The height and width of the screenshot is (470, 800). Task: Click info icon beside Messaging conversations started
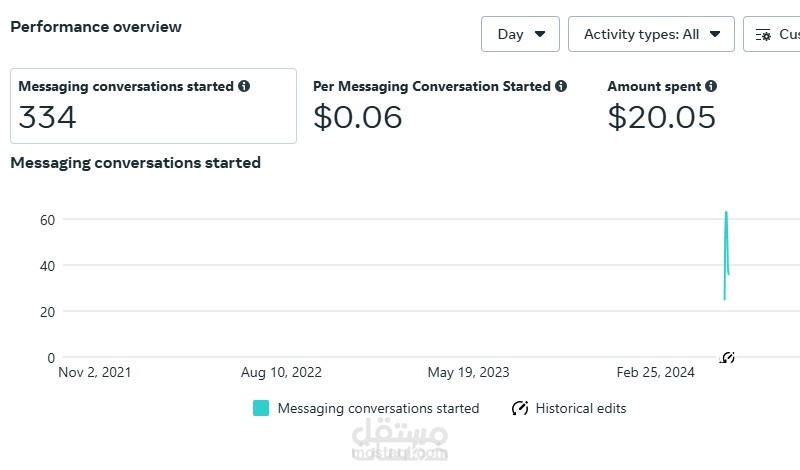coord(244,86)
